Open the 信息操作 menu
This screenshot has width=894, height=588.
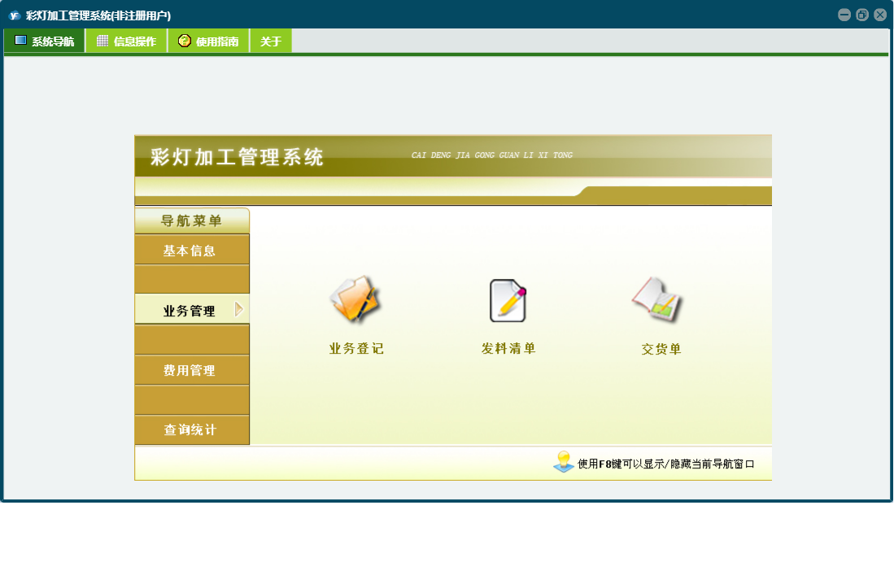point(126,41)
